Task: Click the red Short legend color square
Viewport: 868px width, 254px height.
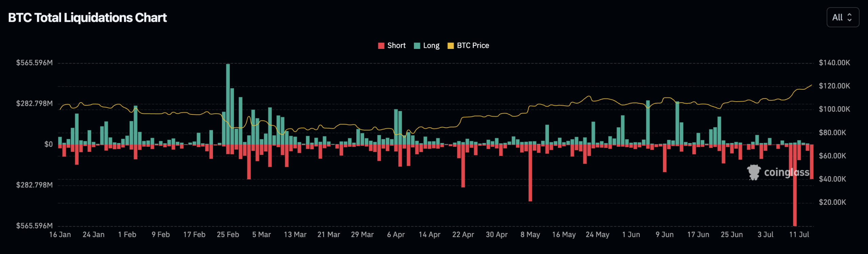Action: (381, 46)
